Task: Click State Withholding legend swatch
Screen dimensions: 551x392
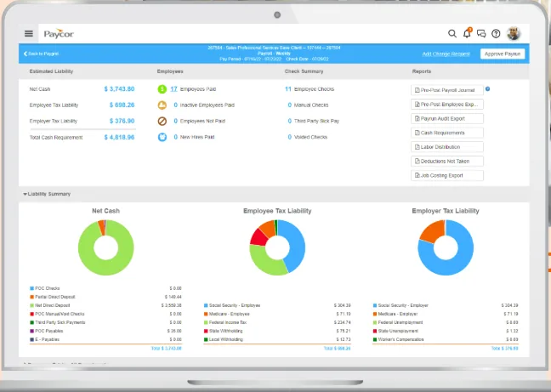Action: pos(206,331)
